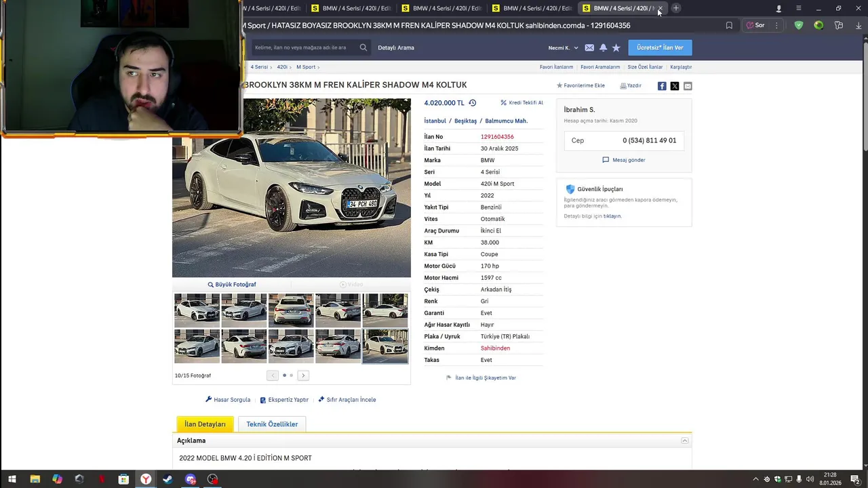Open Favori İlanlarım menu link

click(556, 67)
